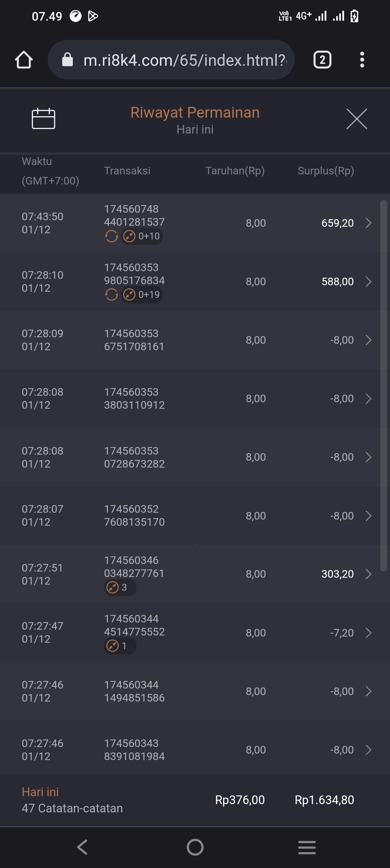Expand details of the 659,20 surplus row
The image size is (390, 868).
[x=368, y=223]
